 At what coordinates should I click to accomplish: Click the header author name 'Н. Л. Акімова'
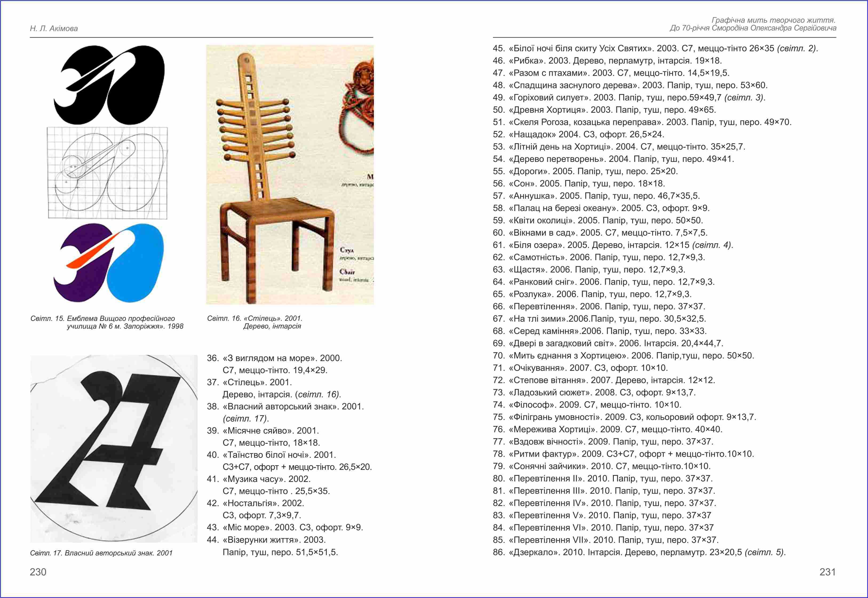pyautogui.click(x=54, y=29)
